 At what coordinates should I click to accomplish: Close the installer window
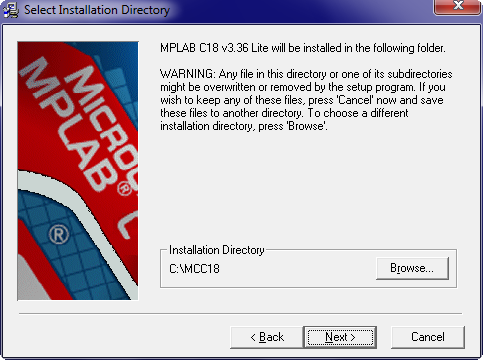[x=458, y=6]
